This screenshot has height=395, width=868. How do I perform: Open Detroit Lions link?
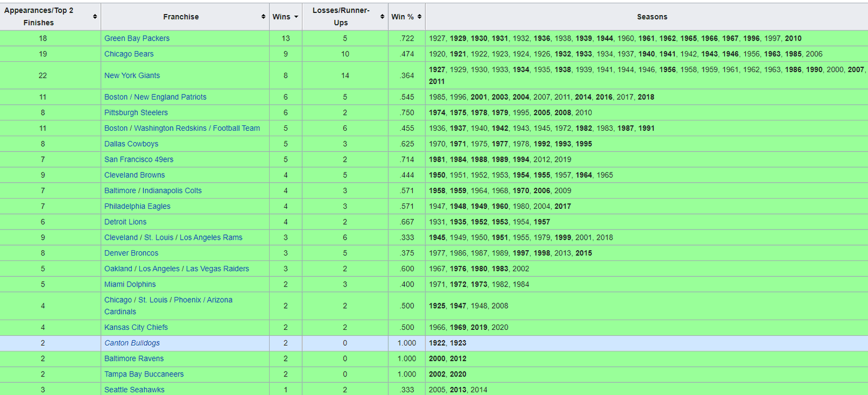click(x=125, y=222)
